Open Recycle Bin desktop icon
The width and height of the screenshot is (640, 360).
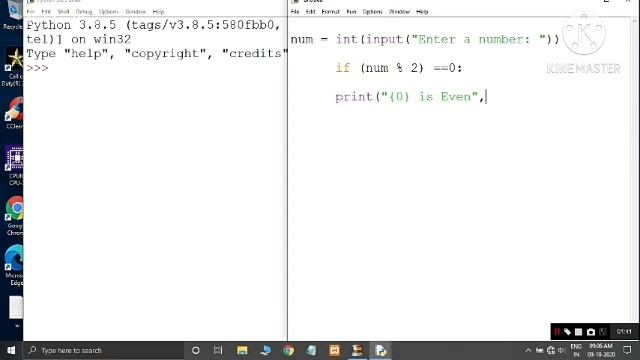coord(13,16)
